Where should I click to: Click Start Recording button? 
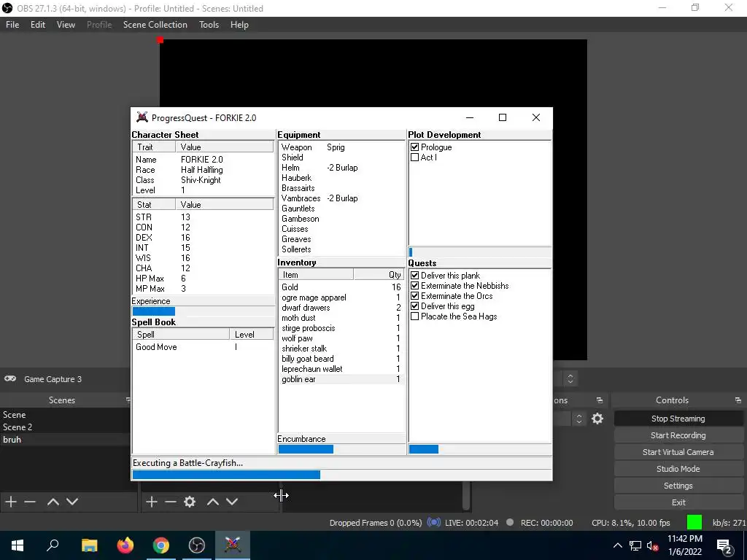coord(678,435)
